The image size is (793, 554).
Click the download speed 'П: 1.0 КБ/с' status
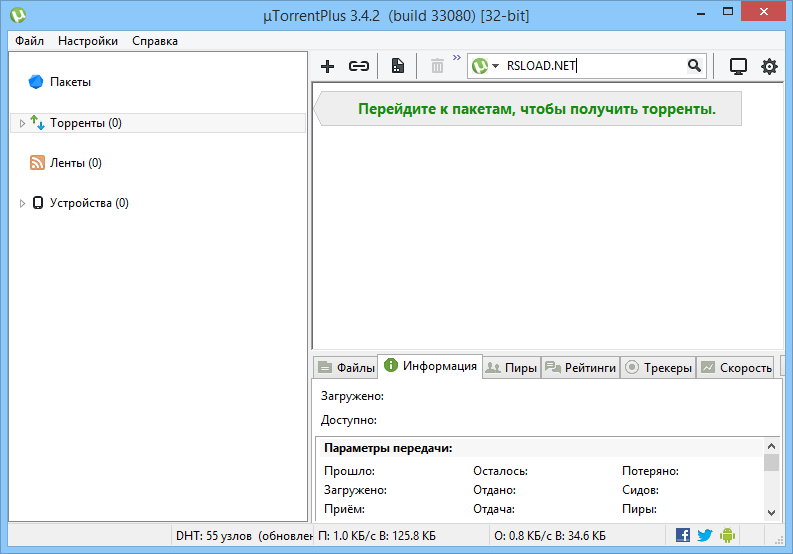[376, 536]
